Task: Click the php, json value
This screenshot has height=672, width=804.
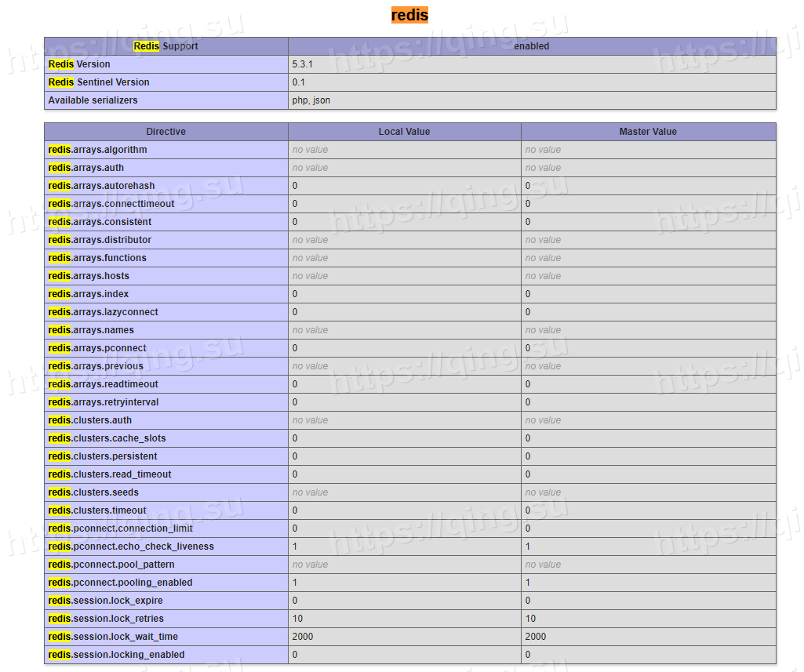Action: (311, 100)
